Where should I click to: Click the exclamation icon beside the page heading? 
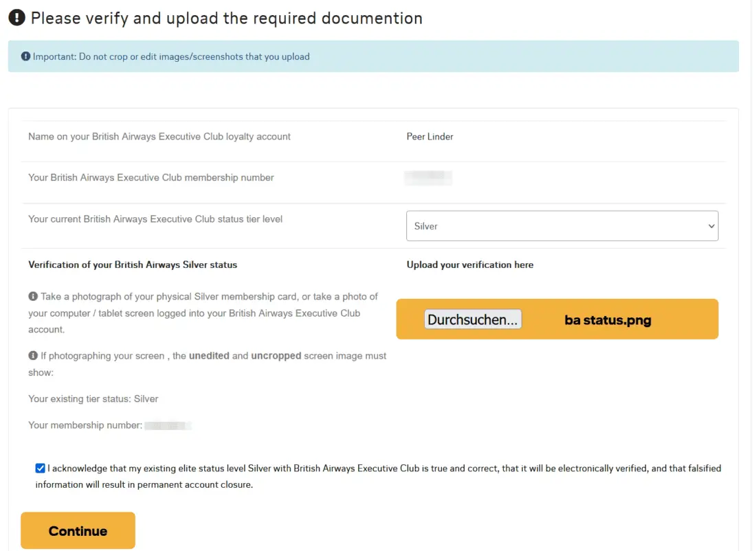(17, 18)
